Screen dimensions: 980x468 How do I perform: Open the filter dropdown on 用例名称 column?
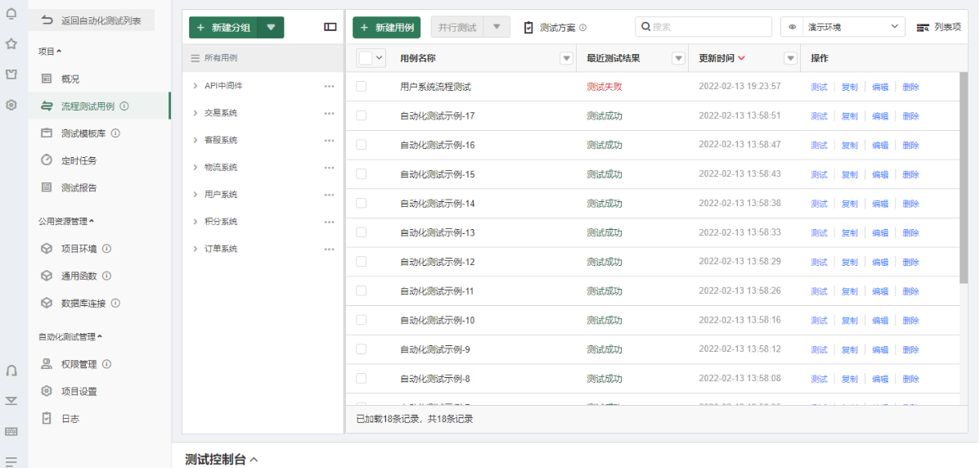click(566, 58)
